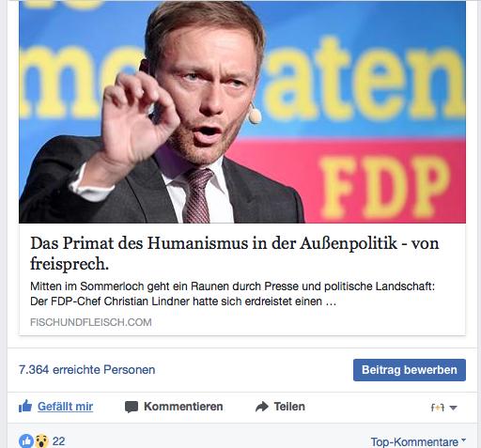This screenshot has height=448, width=481.
Task: Click the small arrow after Top-Kommentare
Action: pyautogui.click(x=463, y=440)
